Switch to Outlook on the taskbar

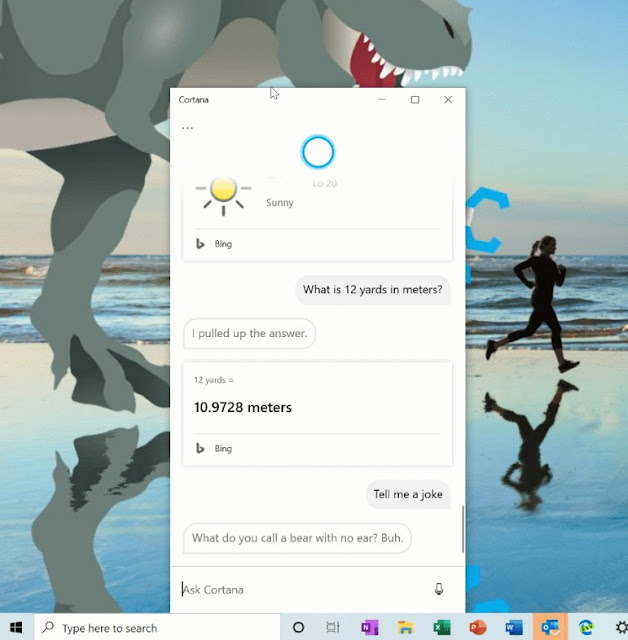550,627
